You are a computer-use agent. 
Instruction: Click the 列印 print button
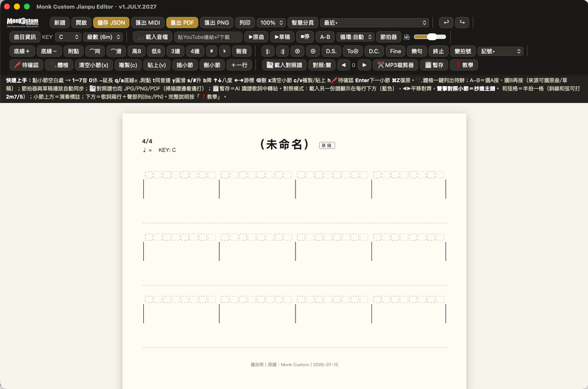click(245, 23)
